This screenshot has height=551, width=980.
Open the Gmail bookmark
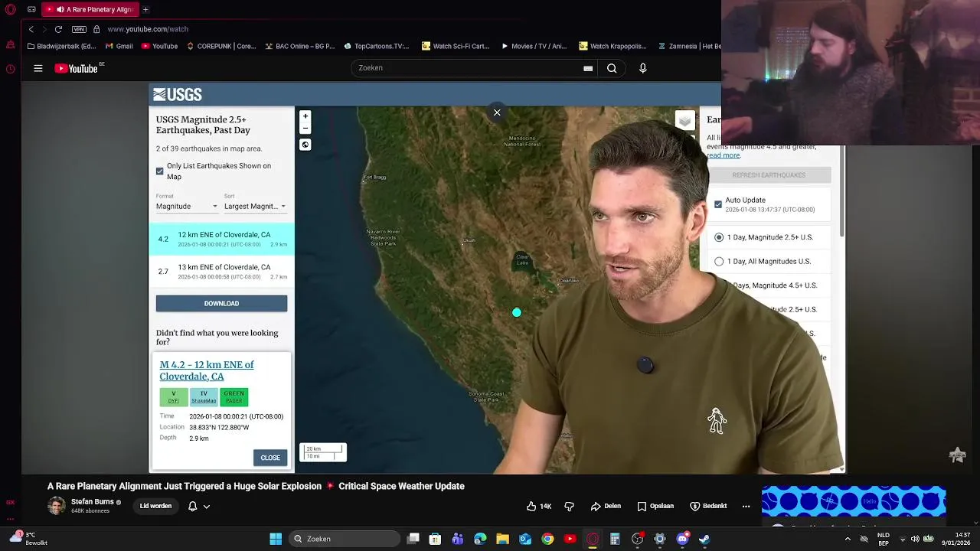(119, 46)
